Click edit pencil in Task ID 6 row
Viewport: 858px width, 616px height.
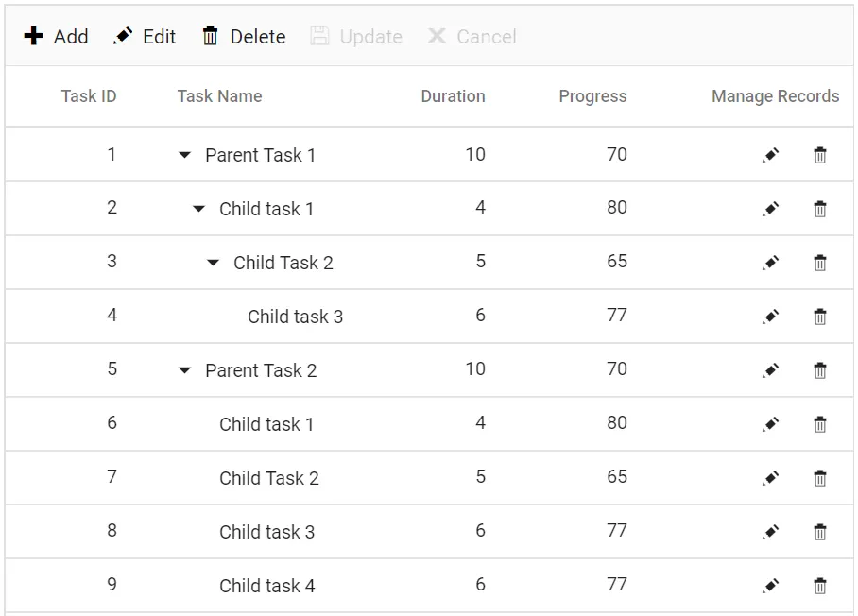[770, 424]
